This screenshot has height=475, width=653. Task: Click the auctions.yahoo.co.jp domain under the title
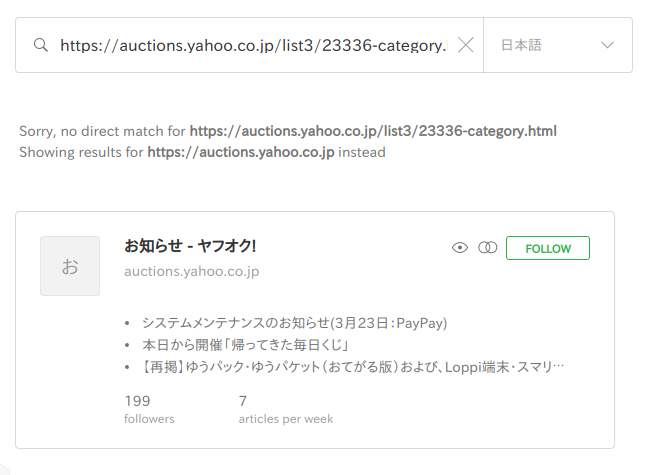[191, 271]
